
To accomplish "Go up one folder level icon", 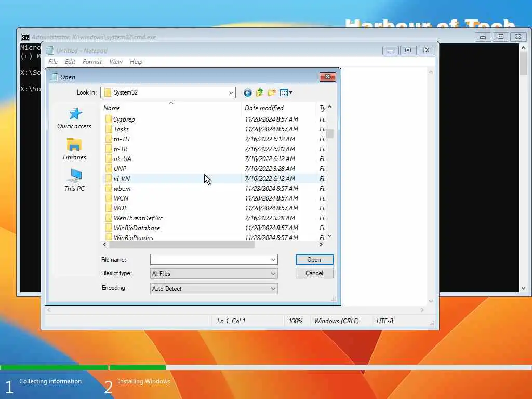I will point(260,92).
